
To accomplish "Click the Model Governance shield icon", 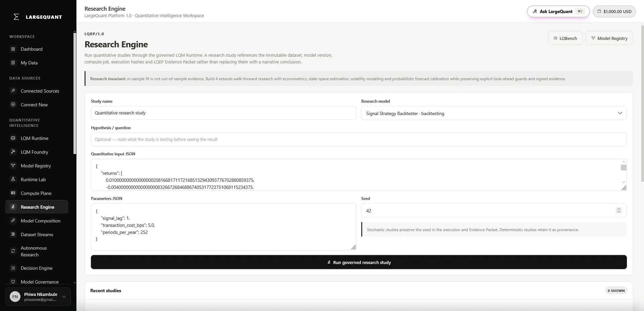I will [13, 282].
